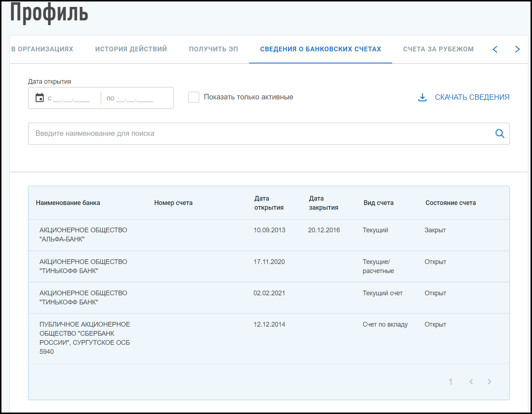Select the Сбербанк России account row
The width and height of the screenshot is (532, 414).
point(269,338)
